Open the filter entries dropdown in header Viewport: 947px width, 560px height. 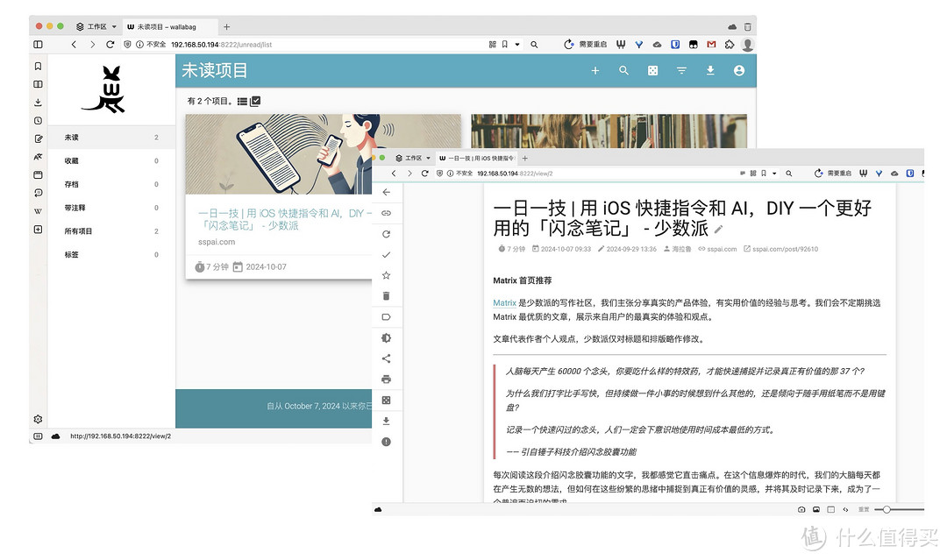(681, 71)
